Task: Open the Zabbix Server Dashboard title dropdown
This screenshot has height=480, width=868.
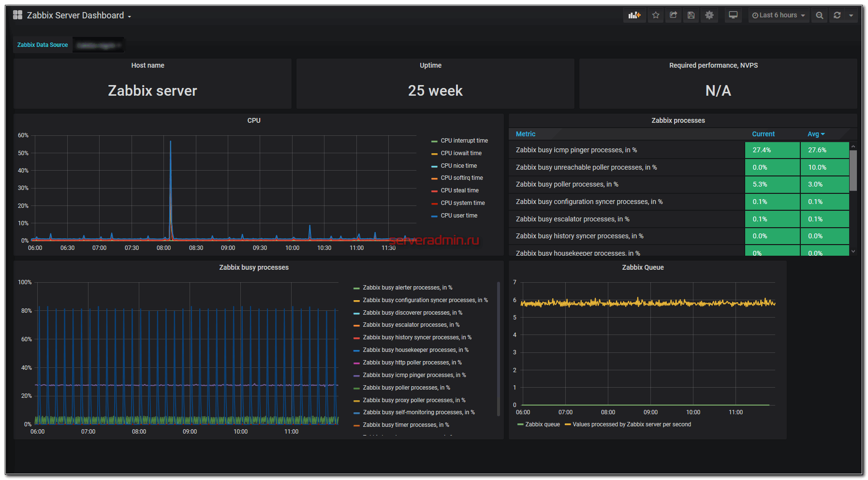Action: coord(79,15)
